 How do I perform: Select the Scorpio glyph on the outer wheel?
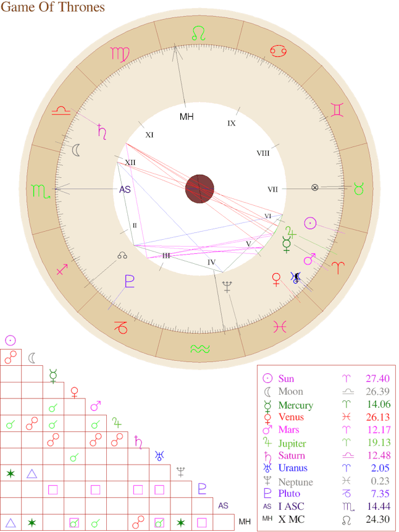point(41,191)
